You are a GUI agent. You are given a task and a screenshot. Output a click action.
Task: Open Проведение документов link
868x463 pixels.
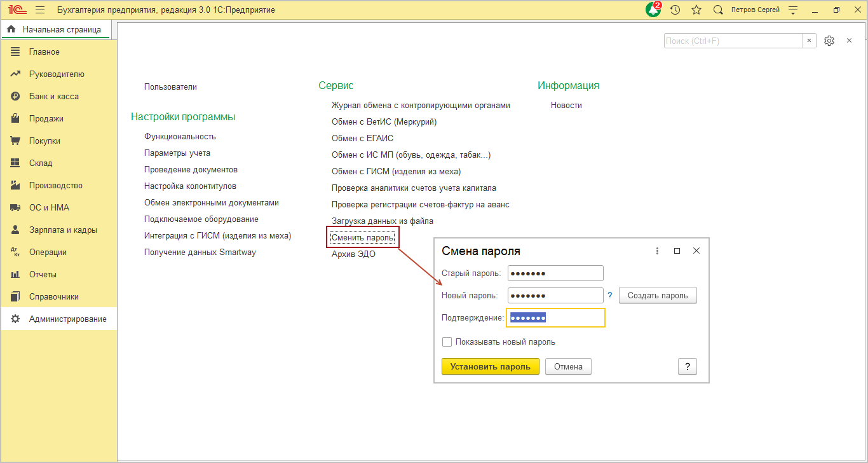coord(191,170)
